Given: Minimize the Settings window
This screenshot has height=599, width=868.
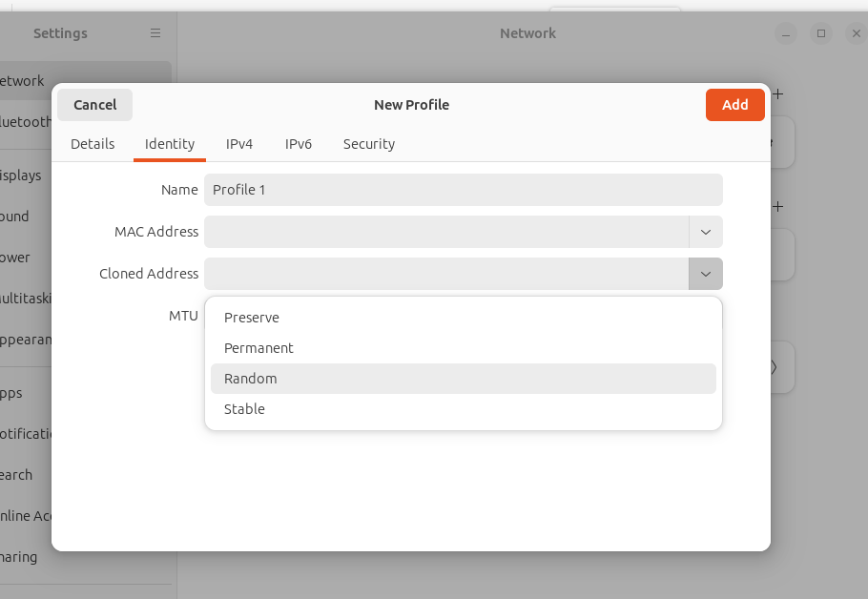Looking at the screenshot, I should coord(786,33).
